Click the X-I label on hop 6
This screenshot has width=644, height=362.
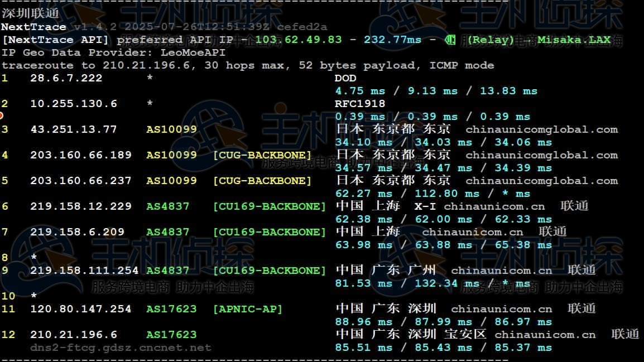coord(425,206)
